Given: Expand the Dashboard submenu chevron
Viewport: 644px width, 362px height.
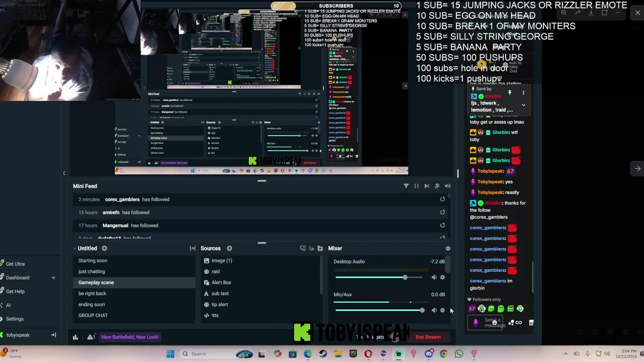Looking at the screenshot, I should 53,278.
